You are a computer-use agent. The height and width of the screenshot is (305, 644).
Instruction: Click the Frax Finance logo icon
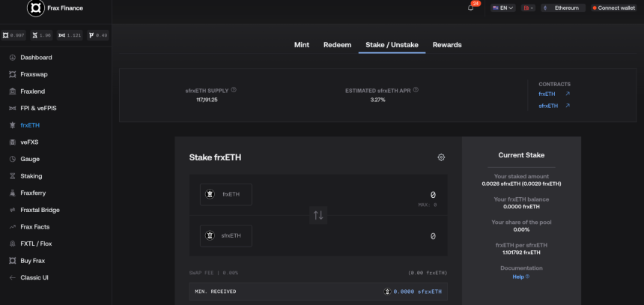(36, 7)
